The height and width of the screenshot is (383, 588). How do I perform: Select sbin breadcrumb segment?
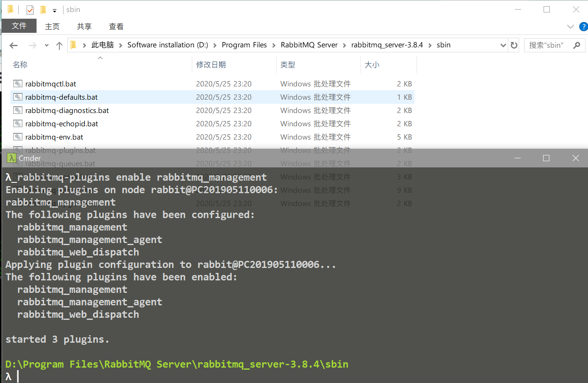443,45
